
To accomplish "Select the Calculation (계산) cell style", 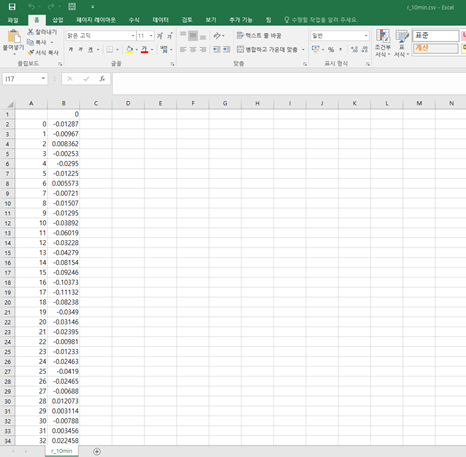I will click(436, 48).
